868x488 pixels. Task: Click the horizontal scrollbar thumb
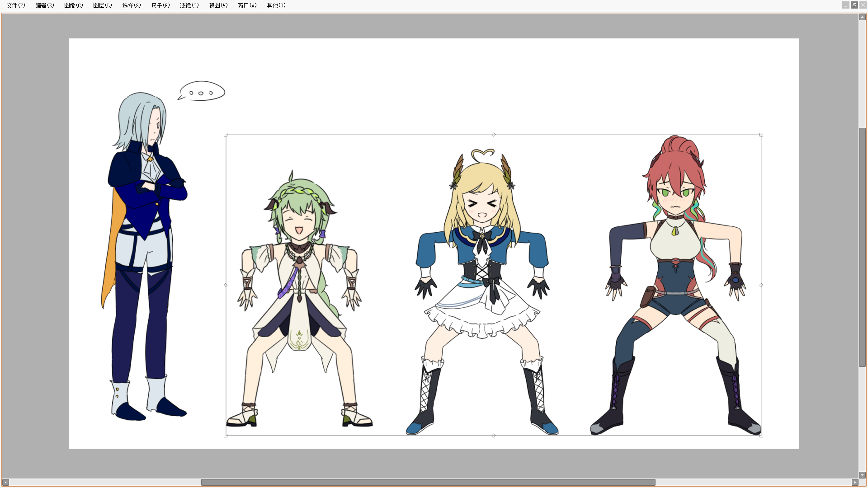pyautogui.click(x=428, y=482)
